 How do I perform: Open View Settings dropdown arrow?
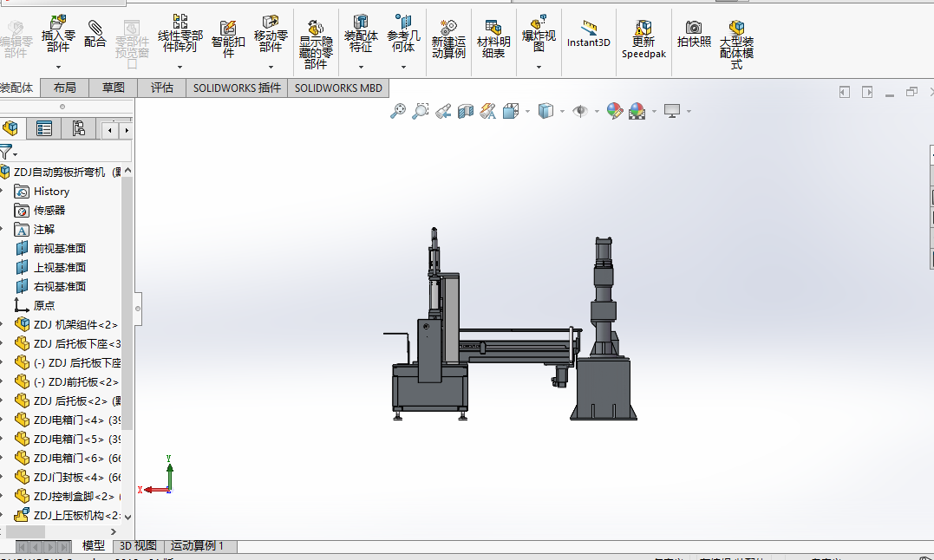click(689, 111)
